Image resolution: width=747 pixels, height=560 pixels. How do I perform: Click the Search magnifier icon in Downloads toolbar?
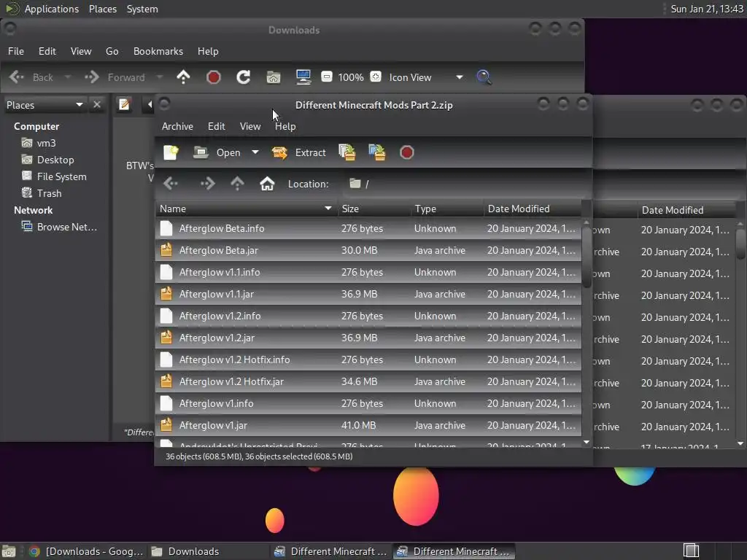click(484, 77)
